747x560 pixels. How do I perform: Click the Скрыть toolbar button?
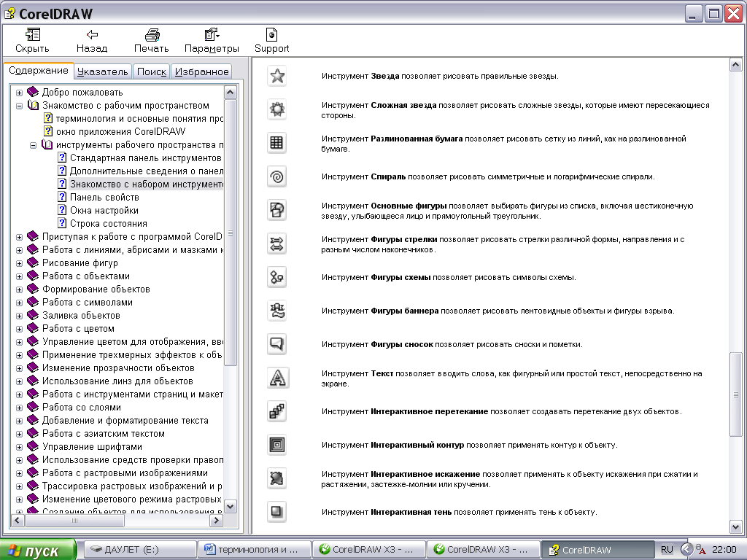32,41
